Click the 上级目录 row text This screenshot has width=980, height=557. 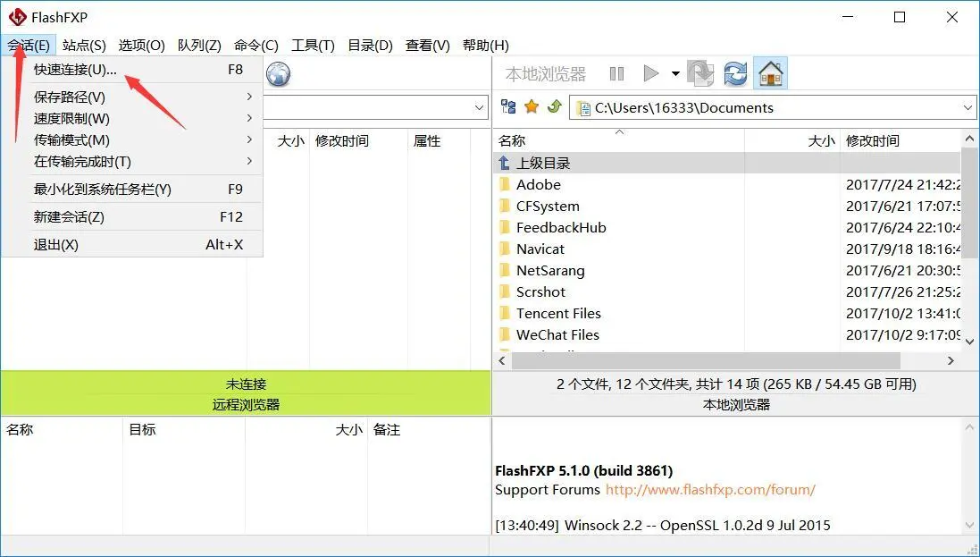click(543, 164)
